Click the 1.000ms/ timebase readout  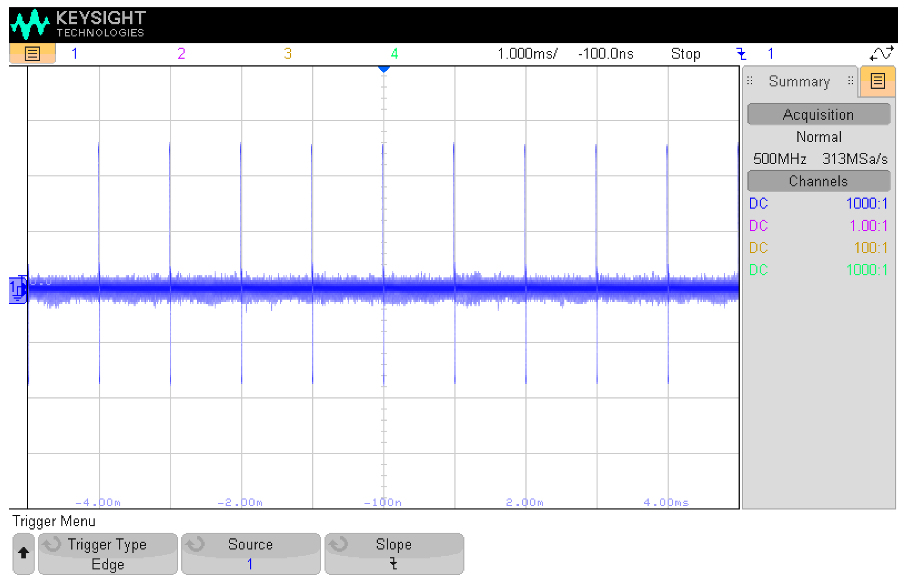(527, 53)
